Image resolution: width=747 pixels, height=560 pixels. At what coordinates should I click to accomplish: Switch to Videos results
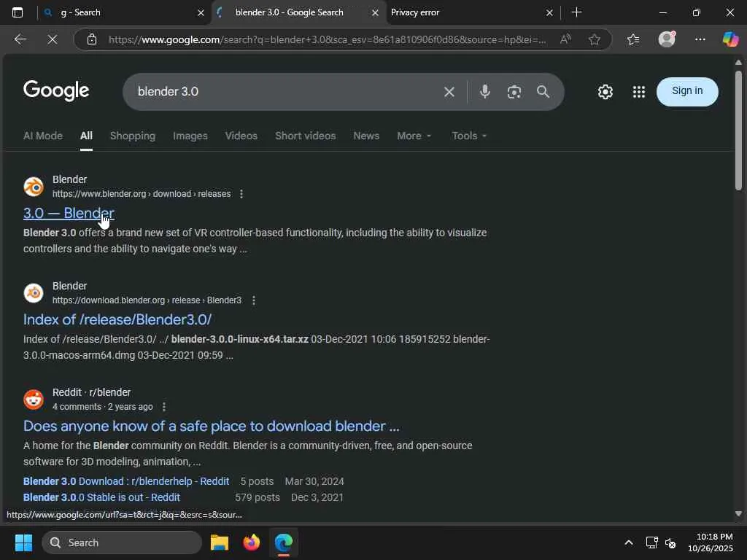click(241, 136)
